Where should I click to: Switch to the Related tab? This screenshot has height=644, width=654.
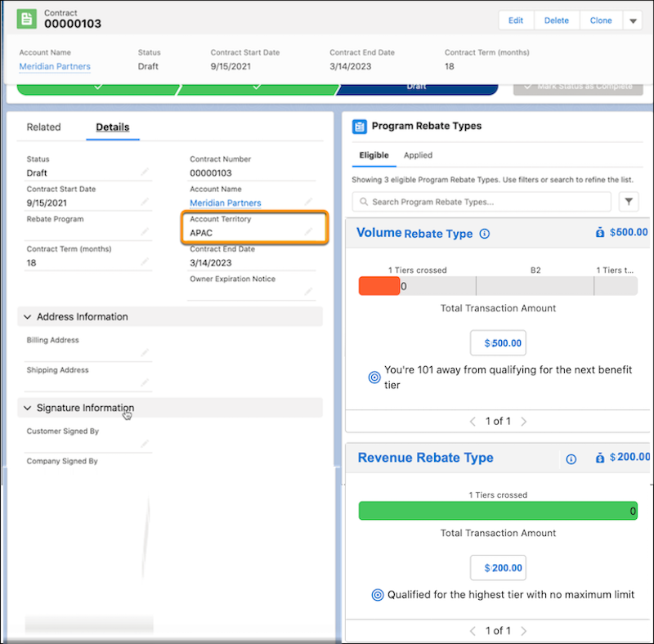pyautogui.click(x=43, y=127)
